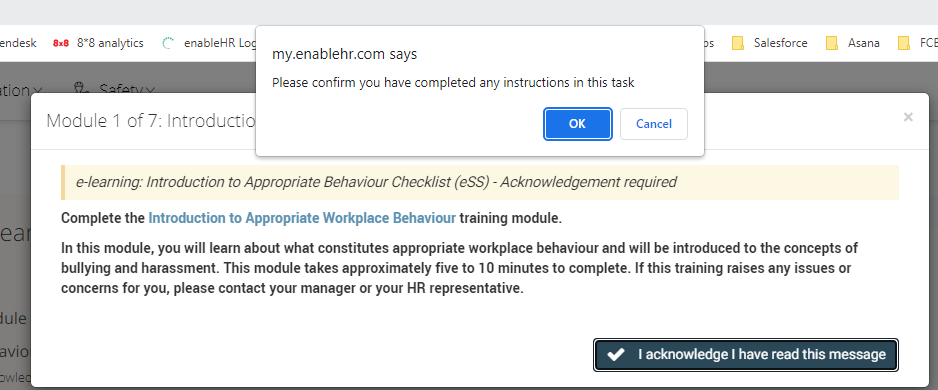
Task: Click the e-learning acknowledgement required banner text
Action: 376,182
